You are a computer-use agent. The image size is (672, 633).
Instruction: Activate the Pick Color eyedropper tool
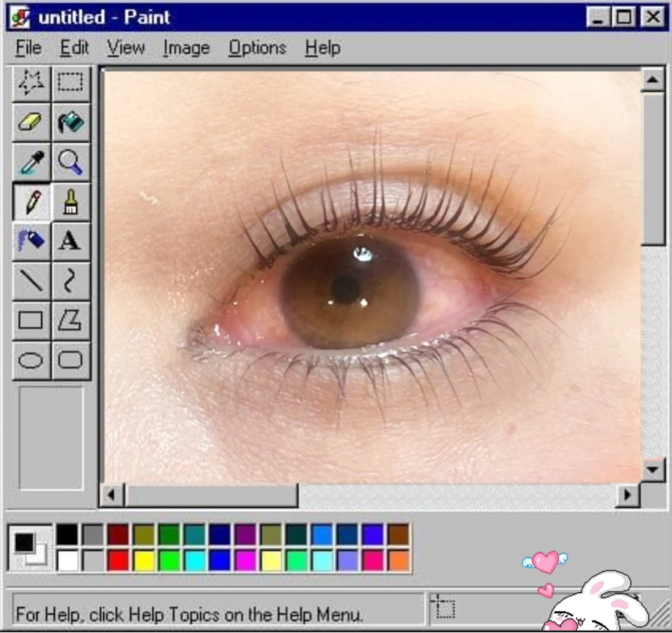point(31,162)
